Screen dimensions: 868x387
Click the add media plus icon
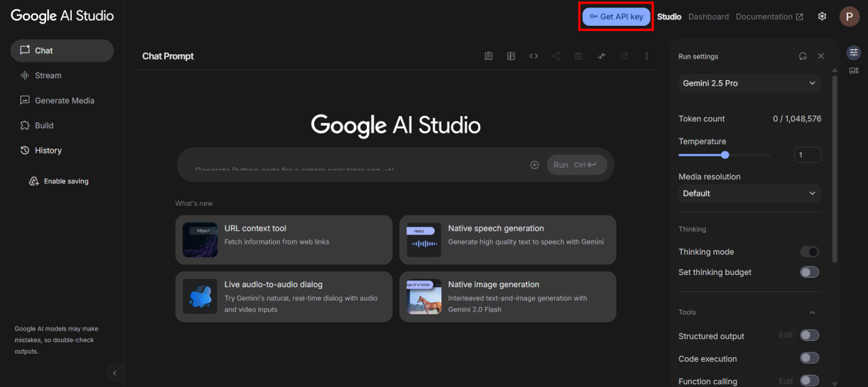[x=534, y=165]
